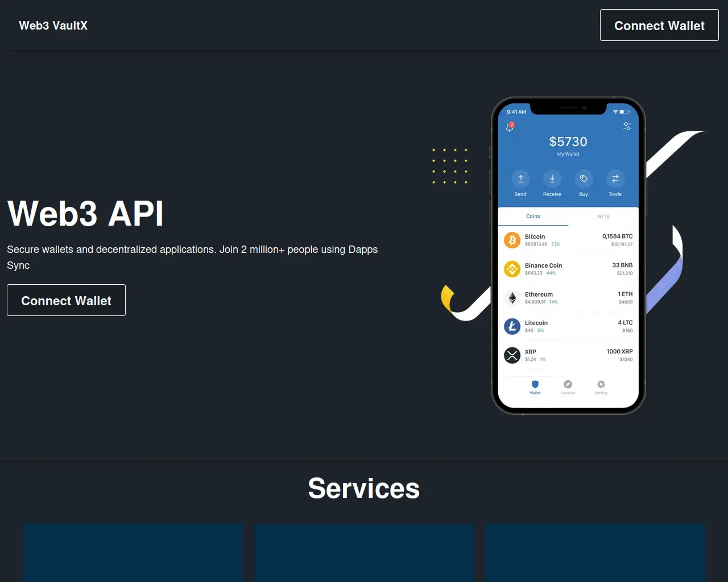Click the Connect Wallet button in the header
Image resolution: width=728 pixels, height=582 pixels.
click(659, 25)
